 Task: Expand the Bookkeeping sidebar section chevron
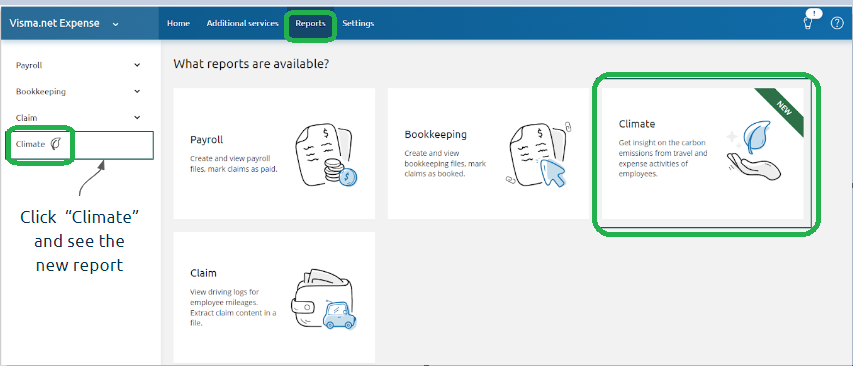click(x=137, y=91)
